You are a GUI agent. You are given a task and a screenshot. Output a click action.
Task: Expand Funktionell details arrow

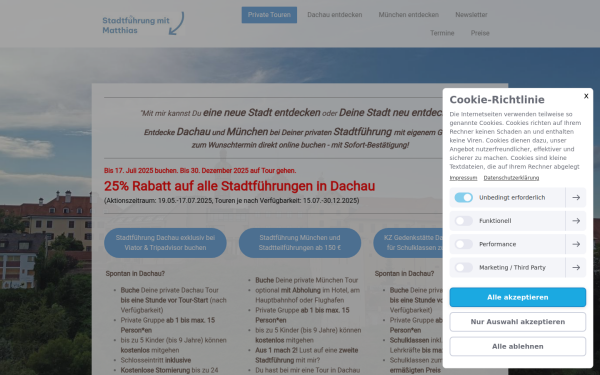pyautogui.click(x=576, y=221)
